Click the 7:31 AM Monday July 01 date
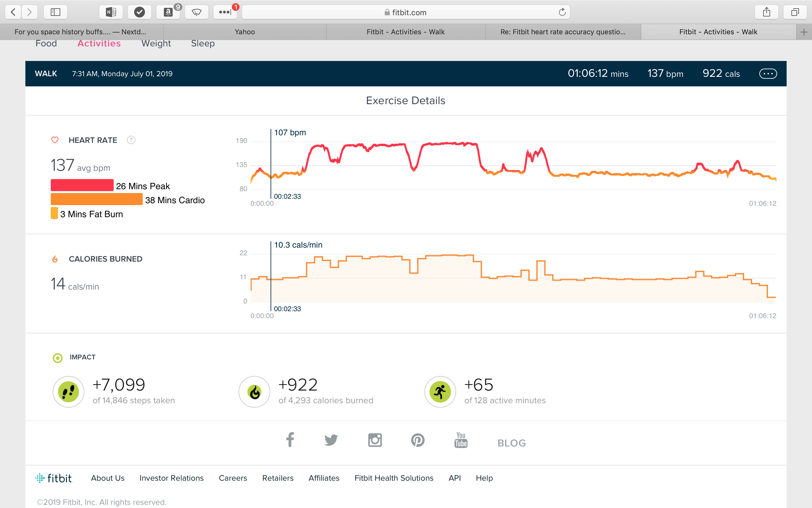Image resolution: width=812 pixels, height=508 pixels. 122,74
